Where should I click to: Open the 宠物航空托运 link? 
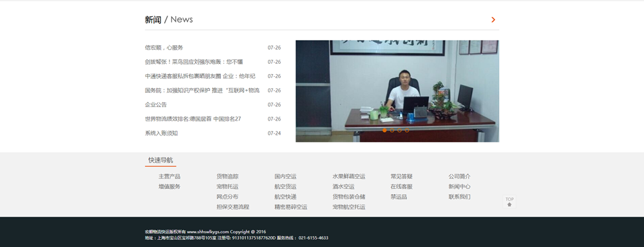coord(348,207)
